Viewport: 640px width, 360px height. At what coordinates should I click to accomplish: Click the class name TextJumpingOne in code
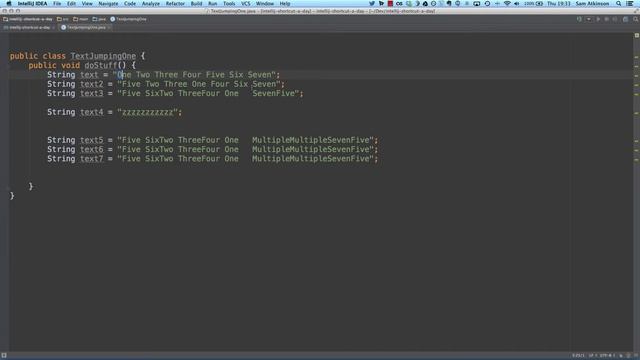tap(103, 56)
